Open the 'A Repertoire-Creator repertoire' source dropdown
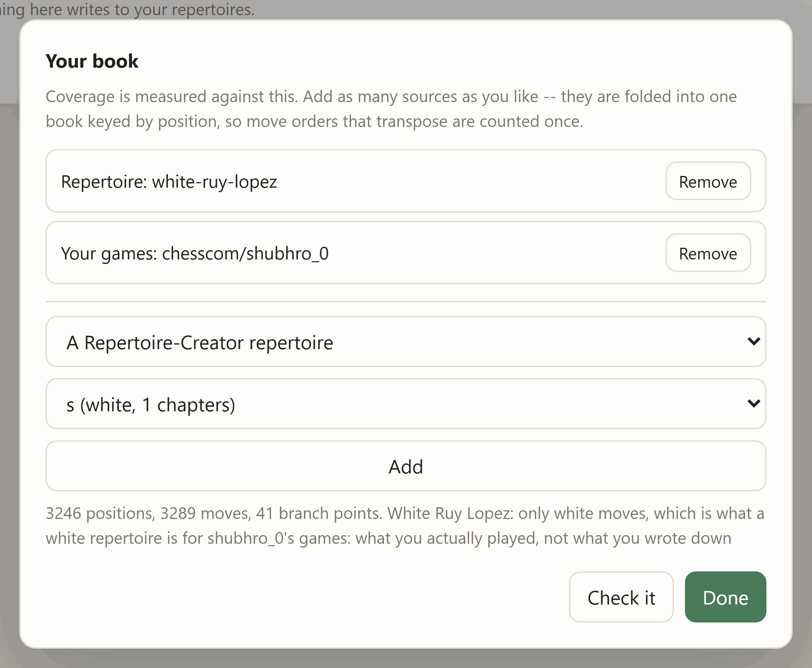The height and width of the screenshot is (668, 812). tap(406, 342)
